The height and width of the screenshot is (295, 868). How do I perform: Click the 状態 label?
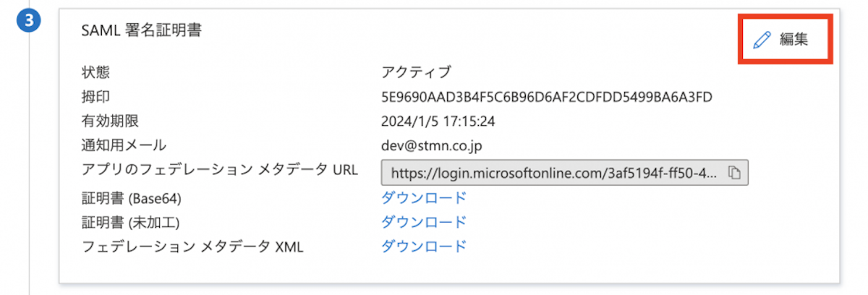(96, 72)
